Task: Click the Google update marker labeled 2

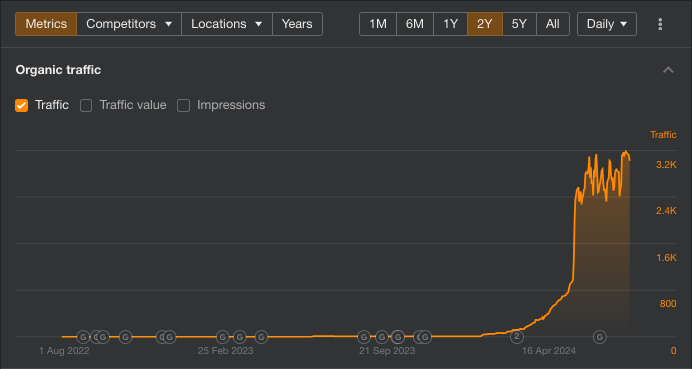Action: (517, 337)
